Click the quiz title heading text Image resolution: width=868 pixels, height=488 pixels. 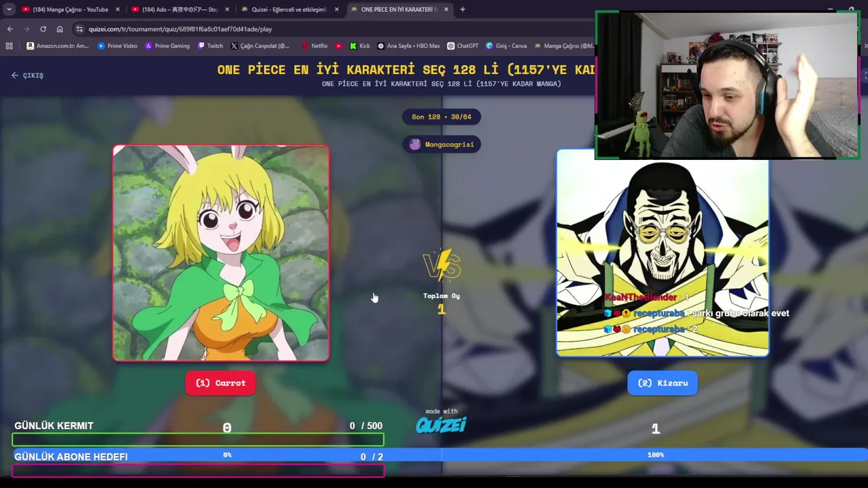pyautogui.click(x=406, y=69)
